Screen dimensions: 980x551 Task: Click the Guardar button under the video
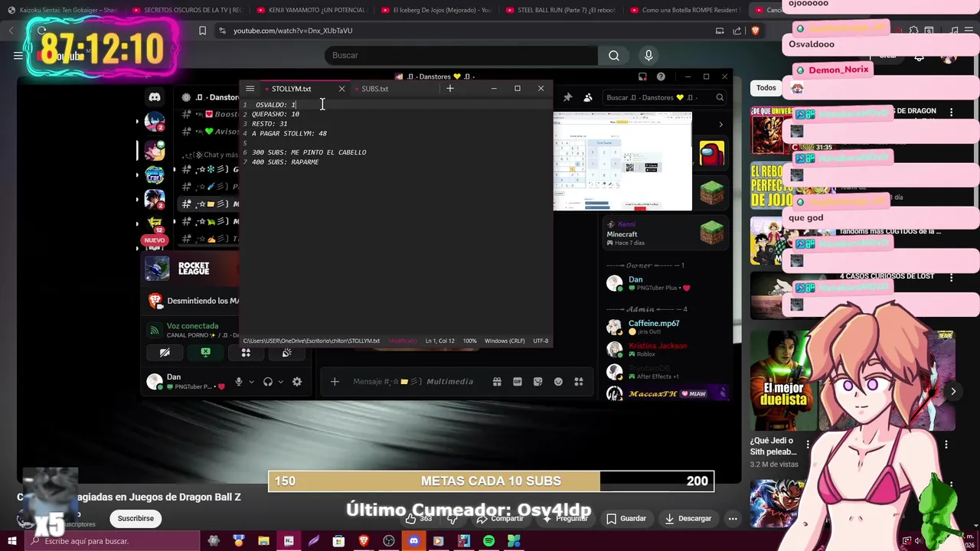(626, 518)
